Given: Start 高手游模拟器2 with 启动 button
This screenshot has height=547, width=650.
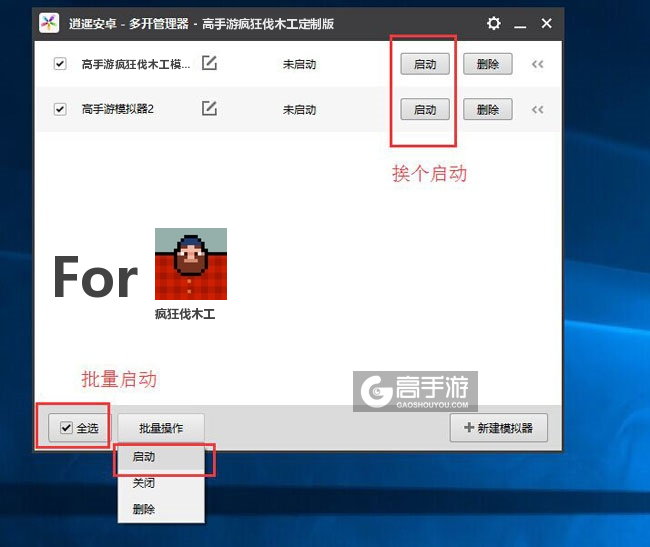Looking at the screenshot, I should [x=425, y=109].
